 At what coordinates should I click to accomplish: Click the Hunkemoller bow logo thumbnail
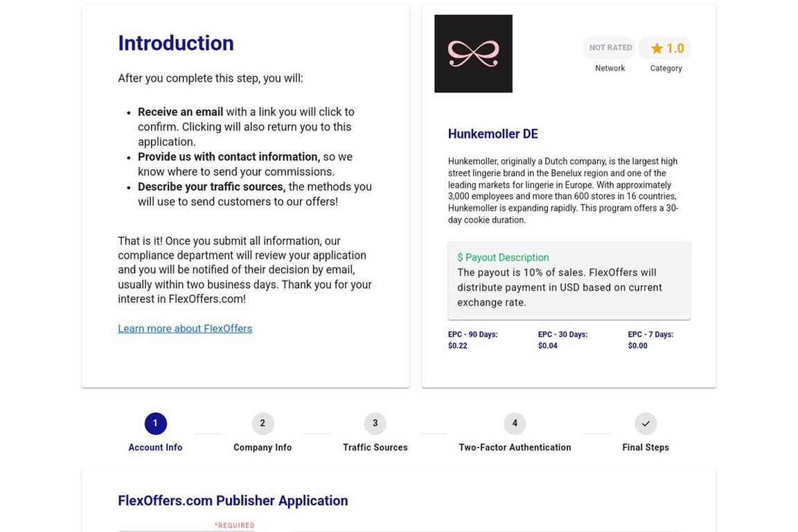pos(473,53)
